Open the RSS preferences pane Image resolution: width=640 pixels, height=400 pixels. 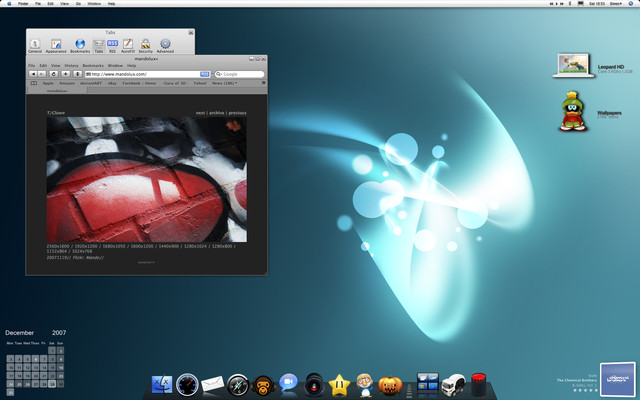point(113,45)
